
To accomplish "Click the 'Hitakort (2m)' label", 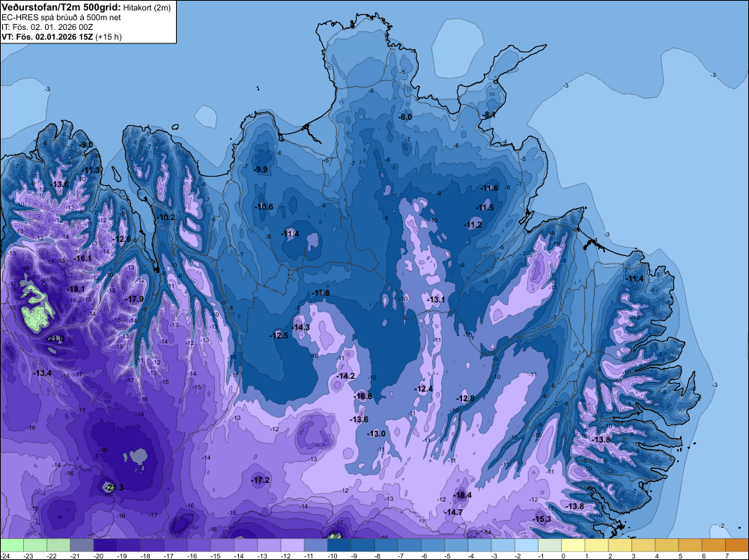I will coord(146,7).
